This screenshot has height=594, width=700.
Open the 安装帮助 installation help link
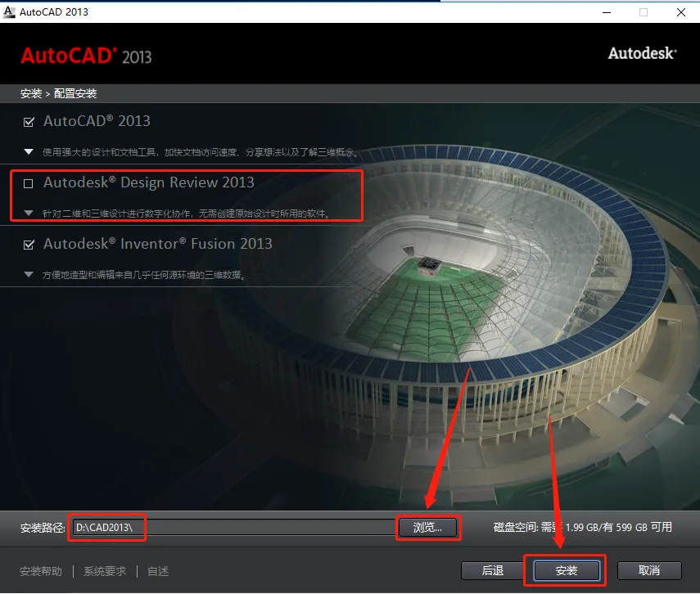tap(41, 571)
